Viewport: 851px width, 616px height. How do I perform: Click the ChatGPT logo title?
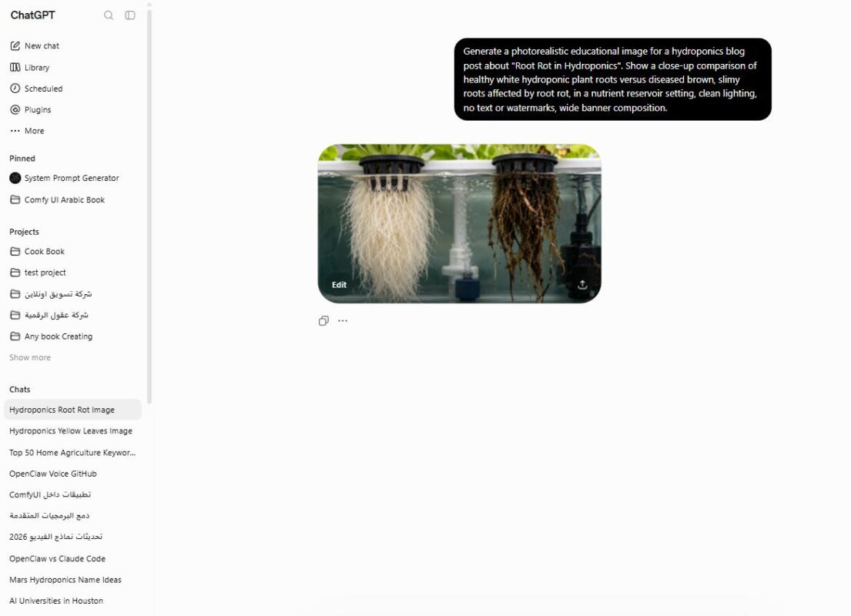coord(32,15)
